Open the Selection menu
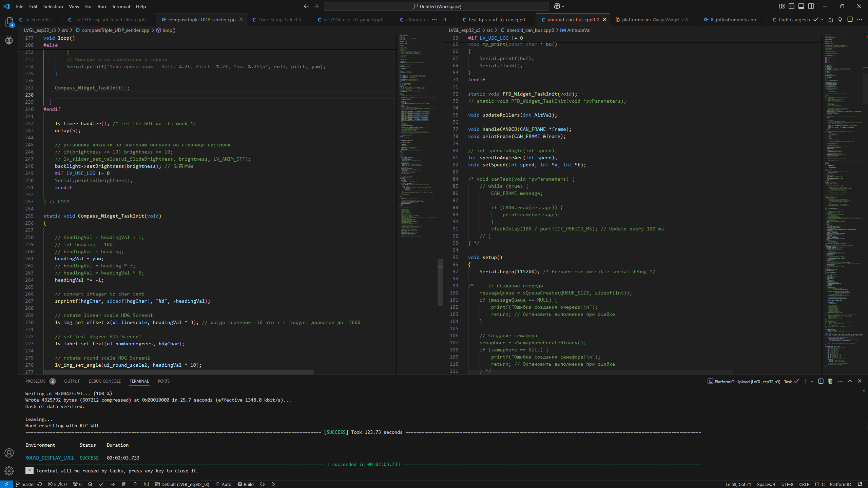Viewport: 868px width, 488px height. (x=53, y=6)
